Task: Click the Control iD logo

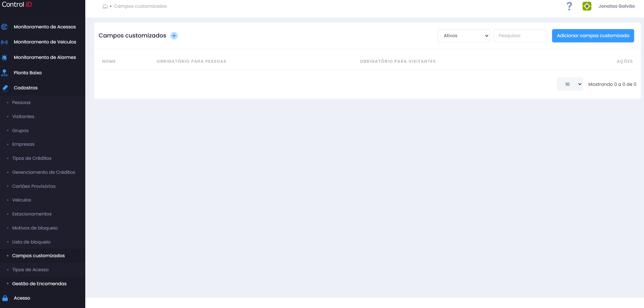Action: pos(17,5)
